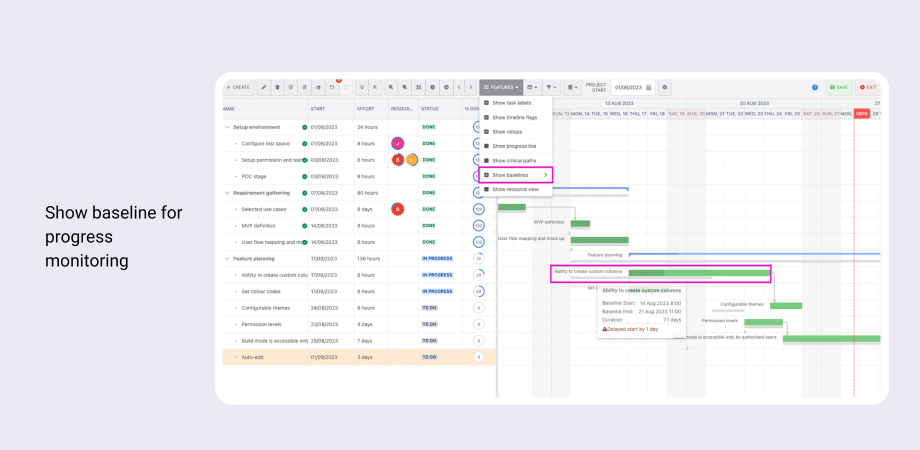Select the Permission levels task
The width and height of the screenshot is (920, 450).
[x=262, y=324]
